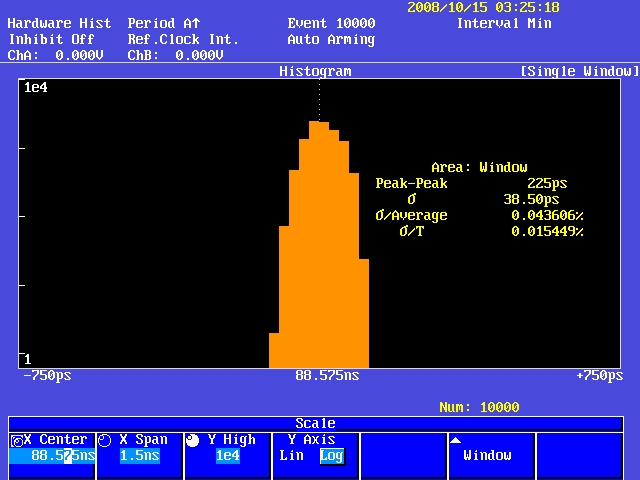Image resolution: width=640 pixels, height=480 pixels.
Task: Click the ChA: 0.000V trigger level
Action: coord(56,56)
